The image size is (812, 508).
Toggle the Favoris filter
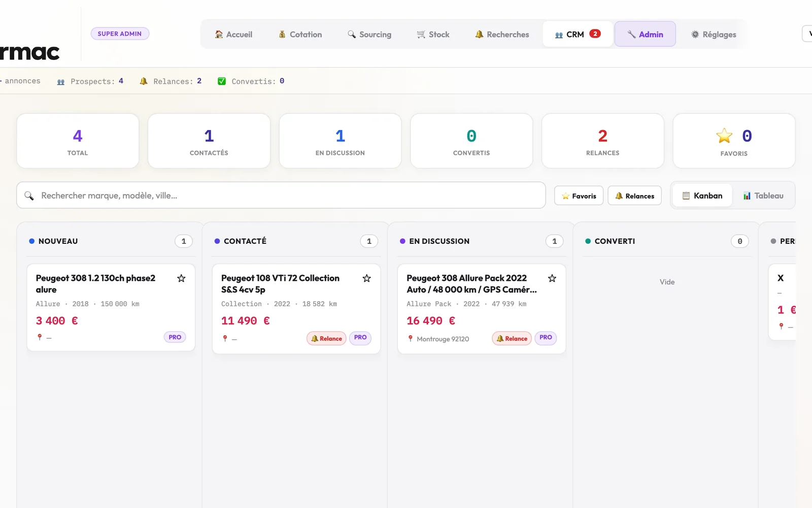point(579,196)
